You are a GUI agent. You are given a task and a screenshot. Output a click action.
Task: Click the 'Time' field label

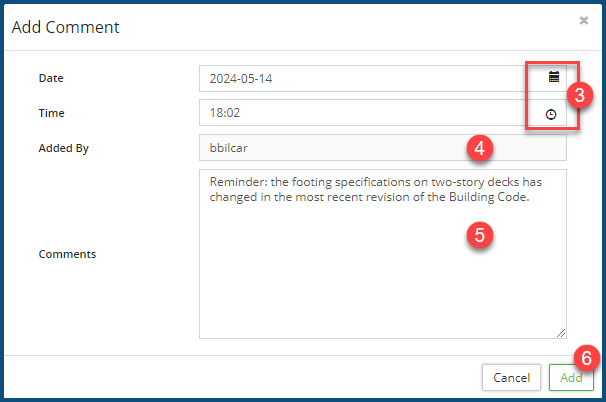coord(51,113)
